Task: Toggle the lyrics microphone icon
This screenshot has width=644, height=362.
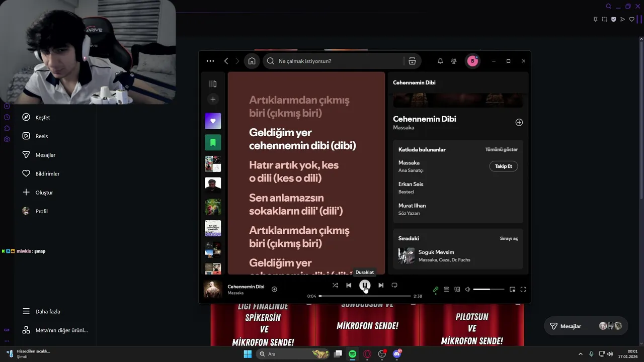Action: coord(436,289)
